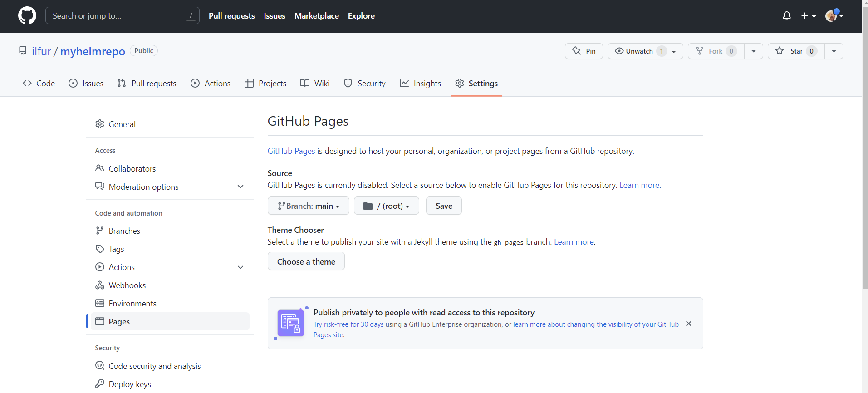The height and width of the screenshot is (393, 868).
Task: Open the dropdown arrow next to Fork
Action: [x=754, y=51]
